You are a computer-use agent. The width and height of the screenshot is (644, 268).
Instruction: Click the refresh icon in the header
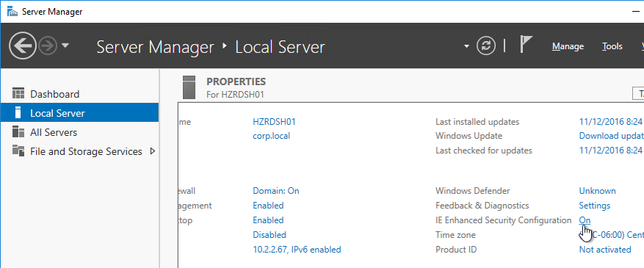[x=486, y=46]
